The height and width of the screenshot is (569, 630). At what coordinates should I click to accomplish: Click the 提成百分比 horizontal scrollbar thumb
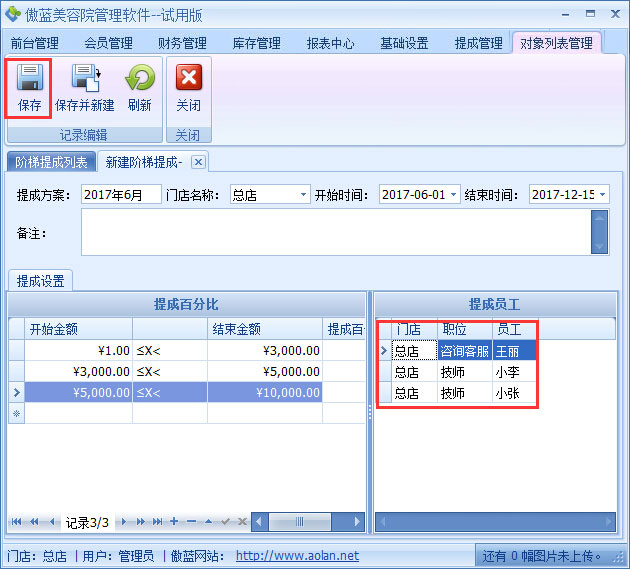coord(300,522)
